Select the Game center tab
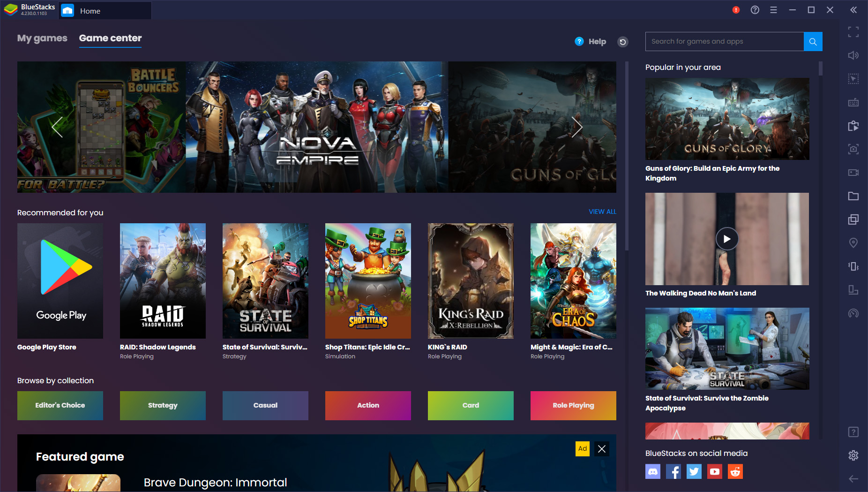868x492 pixels. 110,38
